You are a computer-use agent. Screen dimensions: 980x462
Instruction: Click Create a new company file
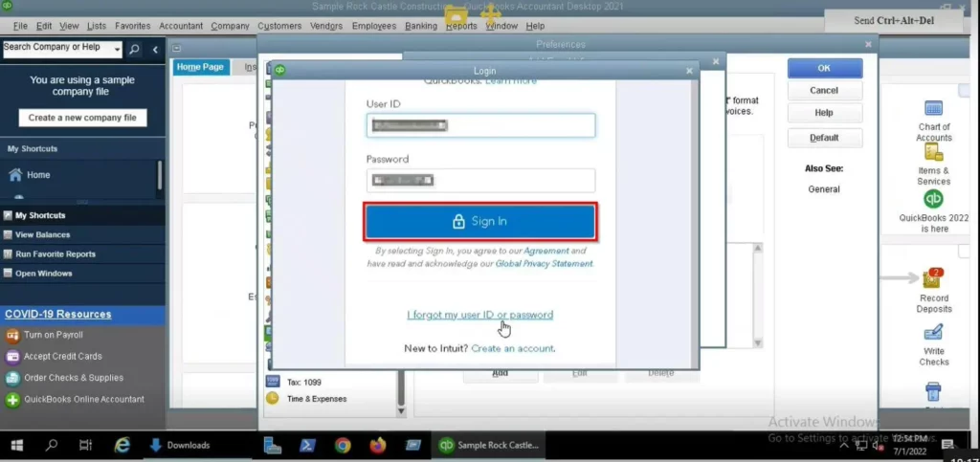coord(82,118)
